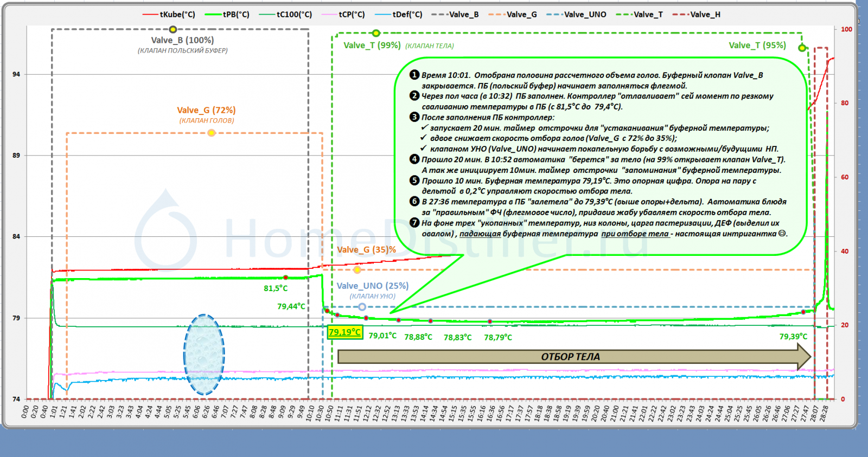The height and width of the screenshot is (457, 868).
Task: Click the ОТБОР ТЕЛА arrow shape
Action: pyautogui.click(x=571, y=357)
